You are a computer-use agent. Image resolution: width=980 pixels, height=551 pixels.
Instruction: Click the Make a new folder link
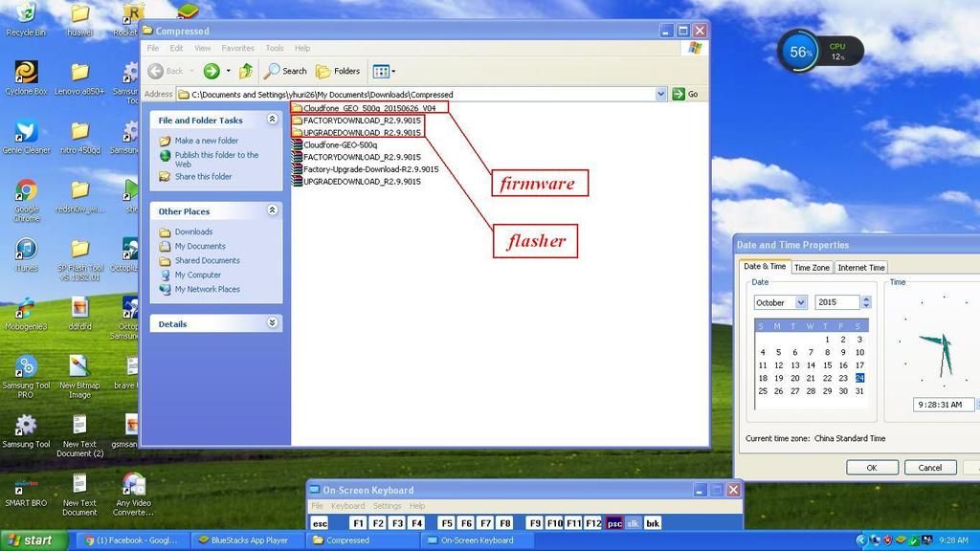click(206, 141)
